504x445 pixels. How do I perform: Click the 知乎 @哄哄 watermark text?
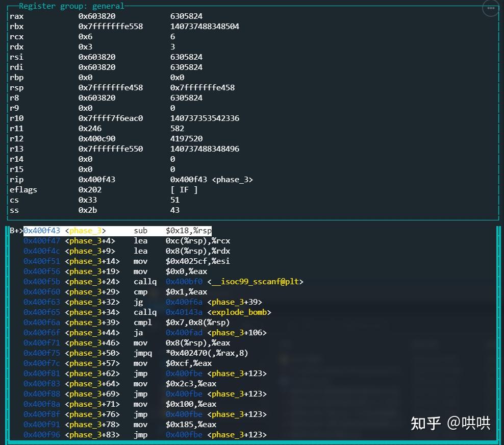point(451,424)
